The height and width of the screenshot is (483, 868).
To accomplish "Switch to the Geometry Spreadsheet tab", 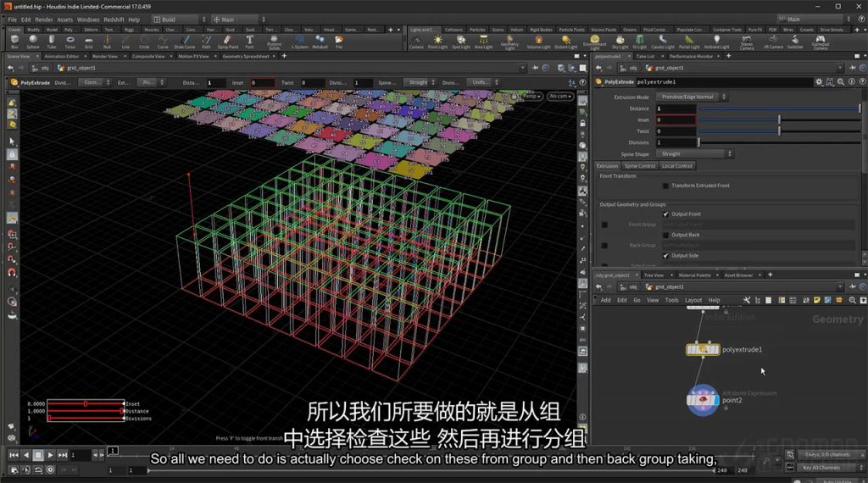I will tap(246, 56).
